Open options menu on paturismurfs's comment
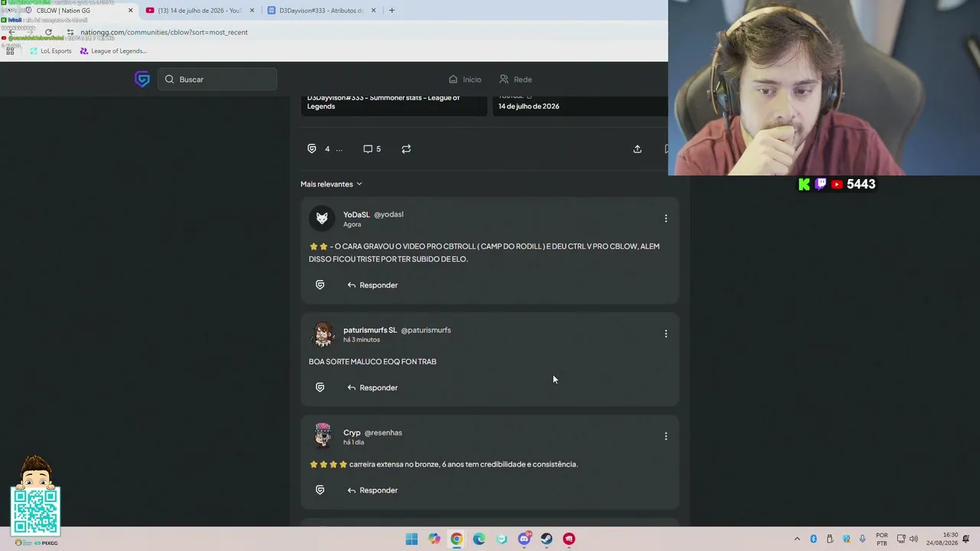 (x=666, y=334)
